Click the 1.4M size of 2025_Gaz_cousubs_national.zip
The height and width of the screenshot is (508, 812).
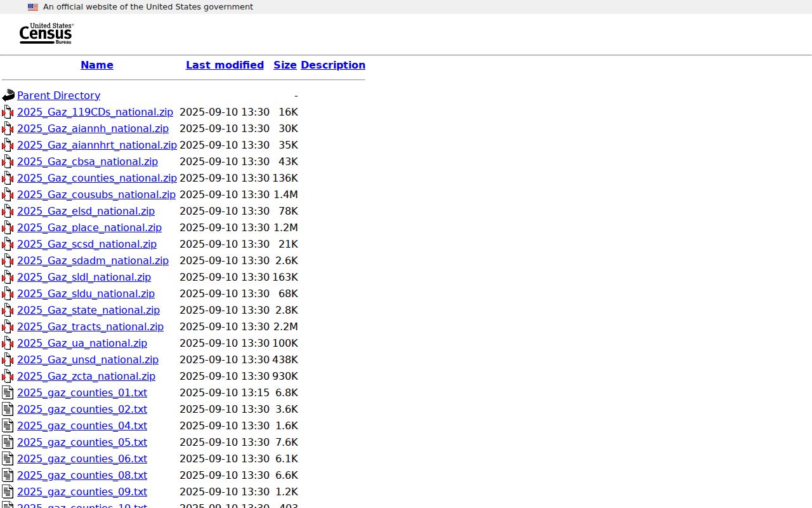coord(285,194)
